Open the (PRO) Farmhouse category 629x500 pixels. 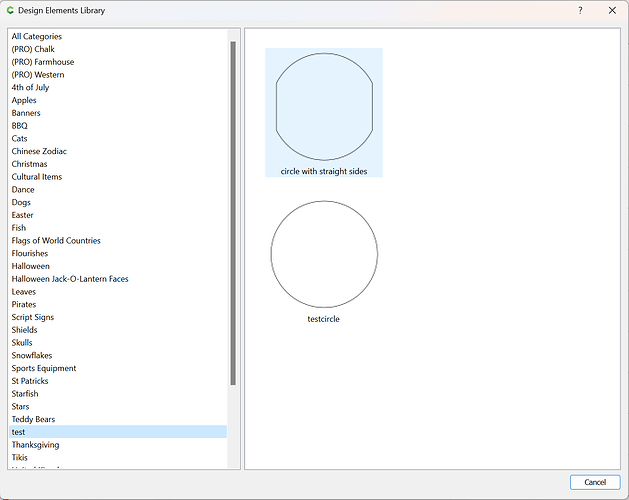tap(118, 62)
